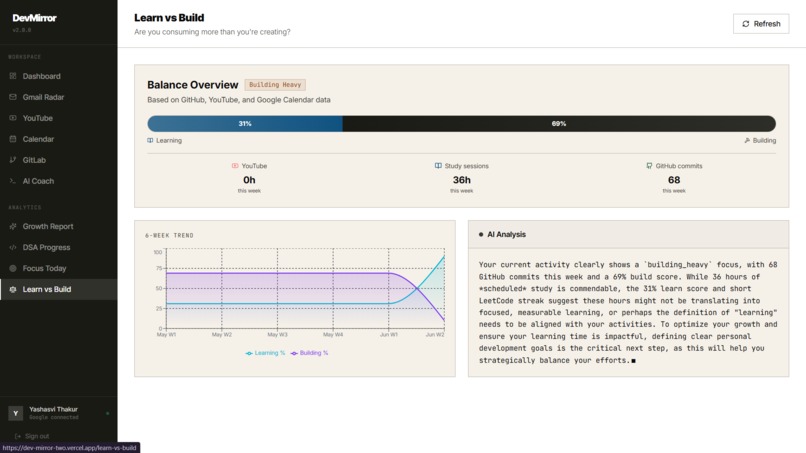Click the 6-WEEK TREND title
The width and height of the screenshot is (806, 453).
tap(169, 235)
